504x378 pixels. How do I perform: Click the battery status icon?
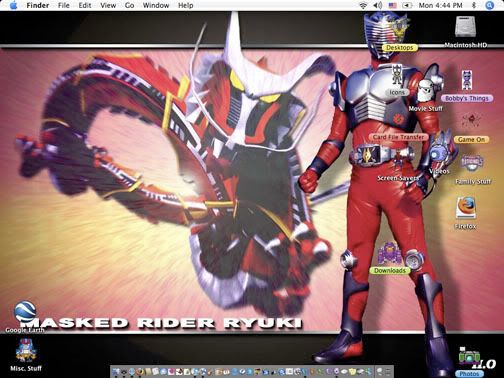coord(407,5)
